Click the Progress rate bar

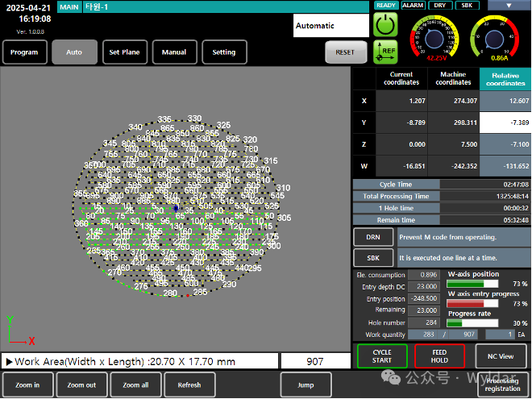point(472,323)
